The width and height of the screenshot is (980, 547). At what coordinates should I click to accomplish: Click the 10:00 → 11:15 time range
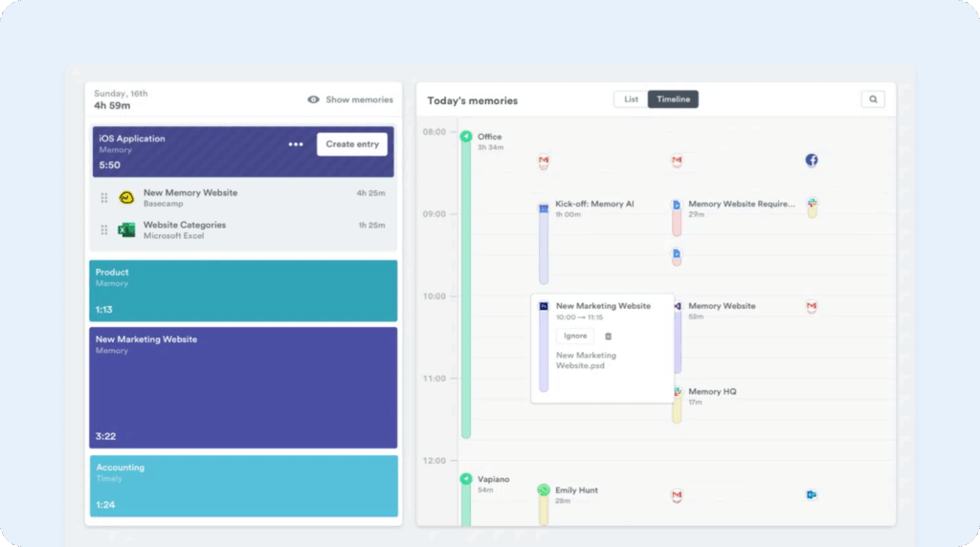(579, 317)
